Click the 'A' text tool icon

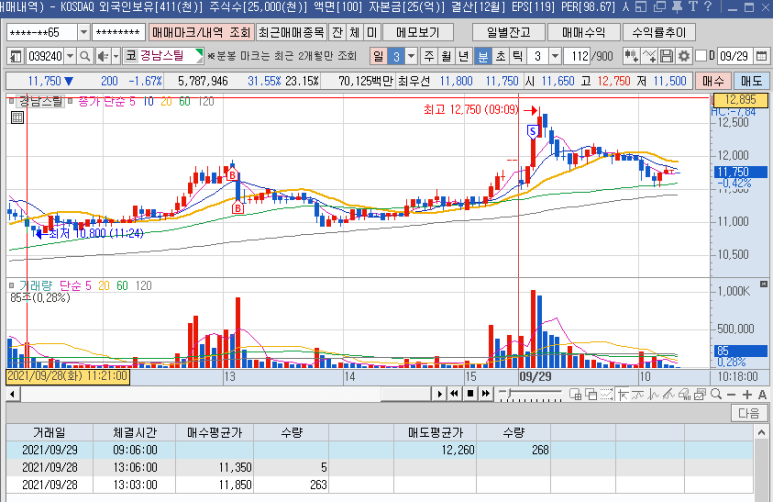[x=762, y=394]
